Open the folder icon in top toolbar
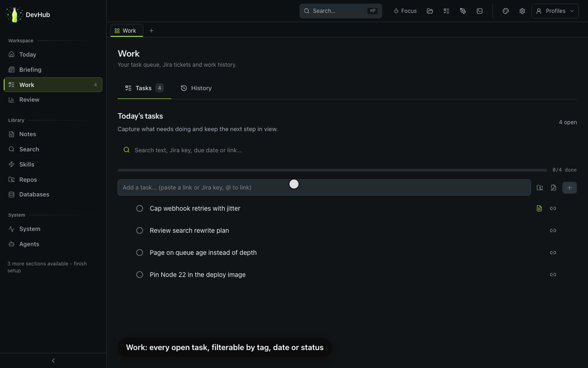The image size is (588, 368). 430,11
